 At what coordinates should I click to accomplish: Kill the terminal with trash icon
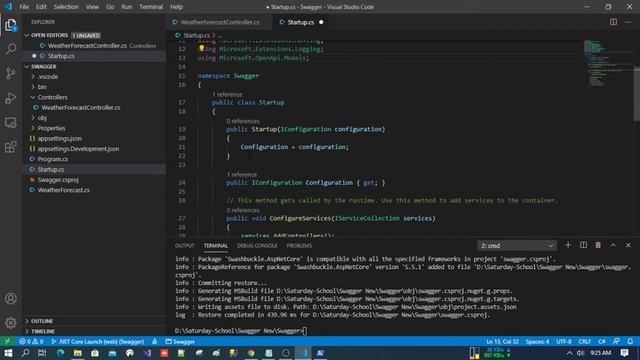[598, 245]
